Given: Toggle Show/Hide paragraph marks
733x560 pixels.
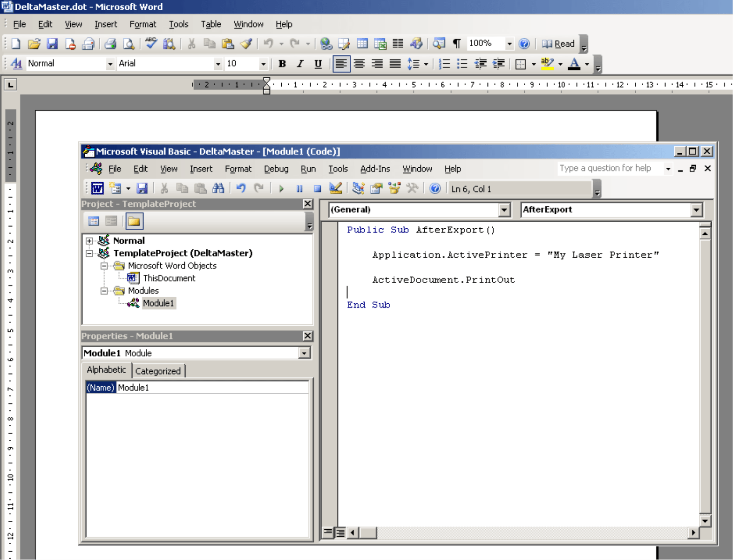Looking at the screenshot, I should pos(457,44).
